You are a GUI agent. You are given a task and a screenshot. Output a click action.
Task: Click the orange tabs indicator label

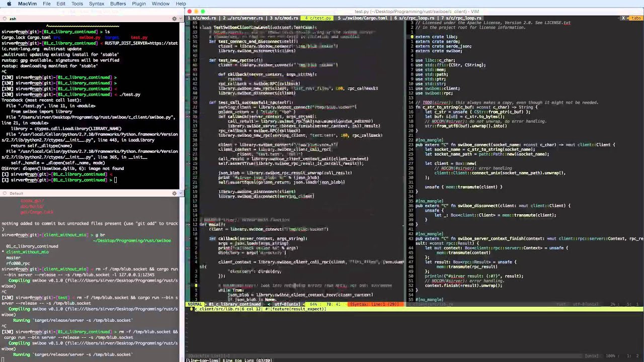pos(636,18)
